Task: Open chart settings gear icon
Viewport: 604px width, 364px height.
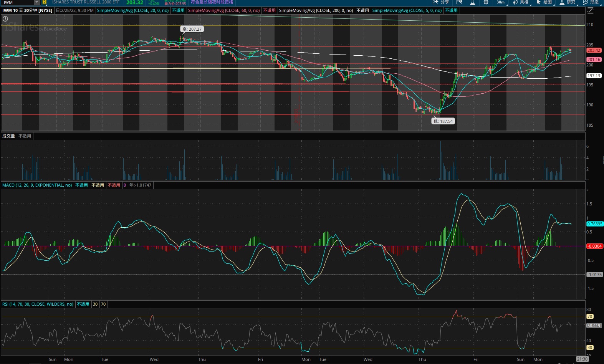Action: click(486, 2)
